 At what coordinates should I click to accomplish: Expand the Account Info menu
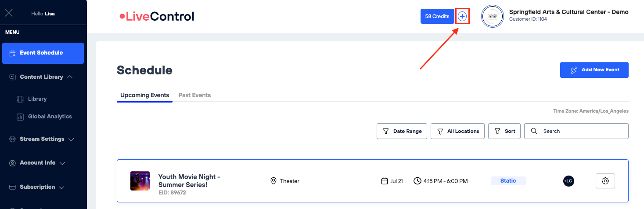(37, 163)
